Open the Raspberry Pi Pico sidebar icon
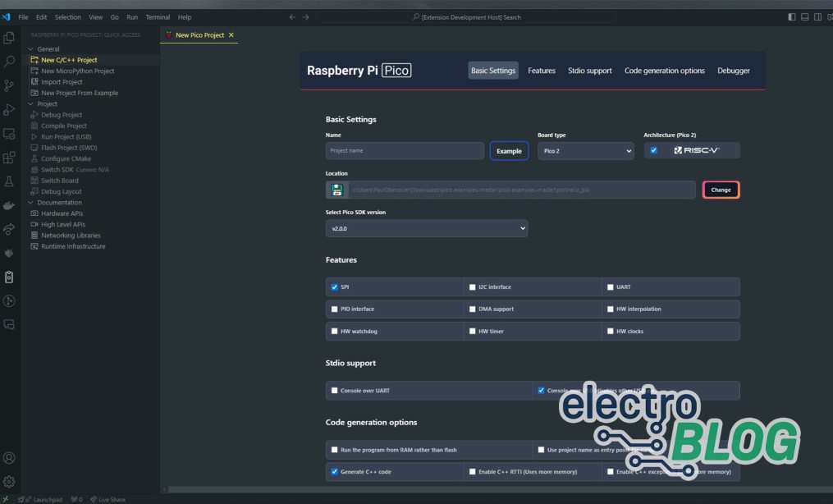 pyautogui.click(x=10, y=277)
